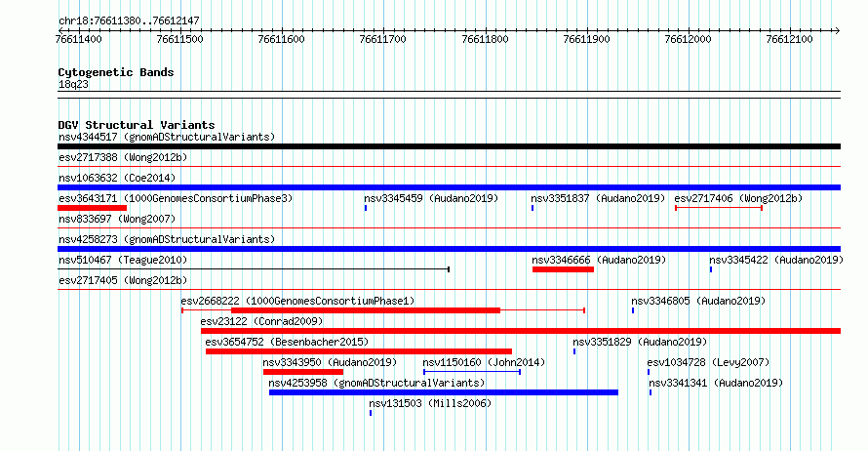Viewport: 868px width, 451px height.
Task: Open nsv4258273 gnomADStructuralVariants label
Action: click(167, 239)
